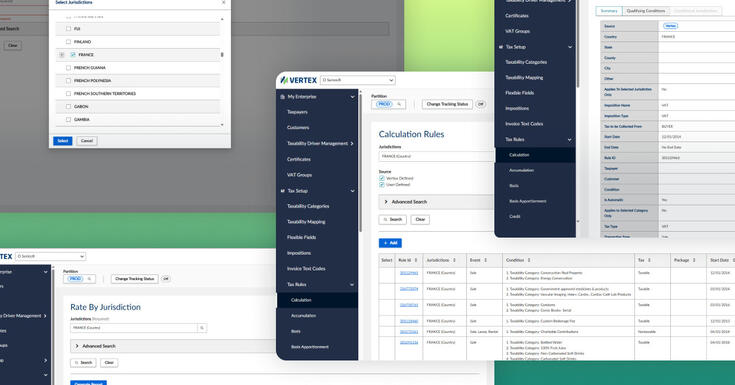Open Credit in top-right menu panel
Viewport: 735px width, 385px height.
[x=515, y=217]
